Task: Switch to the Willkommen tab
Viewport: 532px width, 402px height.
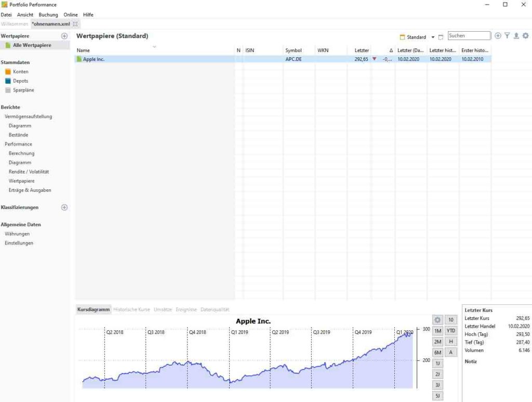Action: [x=14, y=24]
